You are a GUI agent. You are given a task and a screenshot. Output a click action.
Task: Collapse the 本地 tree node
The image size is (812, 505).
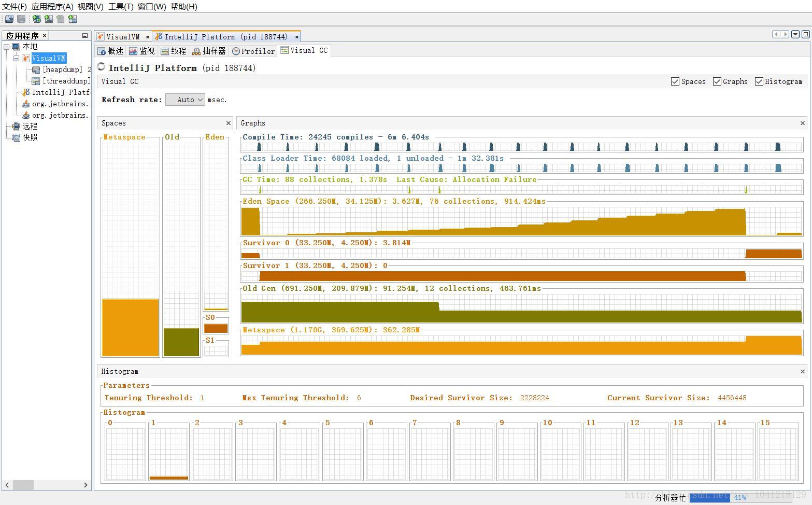coord(7,47)
